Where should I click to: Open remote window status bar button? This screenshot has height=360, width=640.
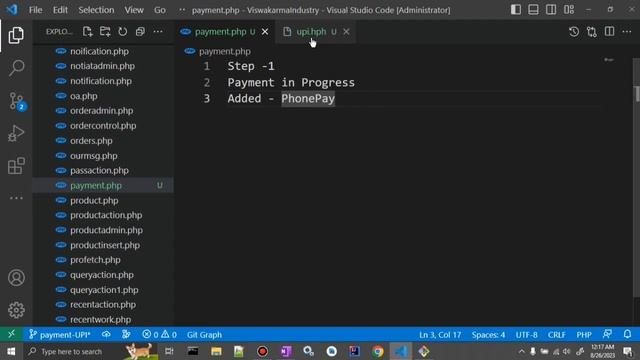pos(11,334)
